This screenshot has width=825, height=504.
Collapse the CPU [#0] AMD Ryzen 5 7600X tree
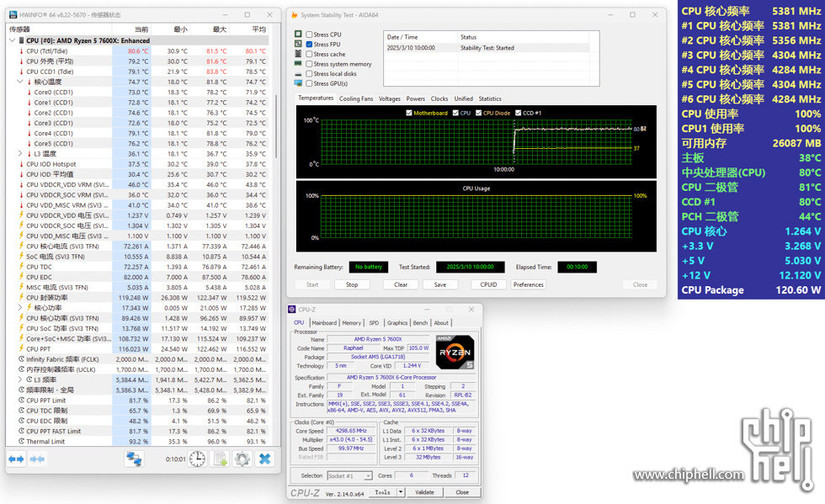(x=12, y=40)
